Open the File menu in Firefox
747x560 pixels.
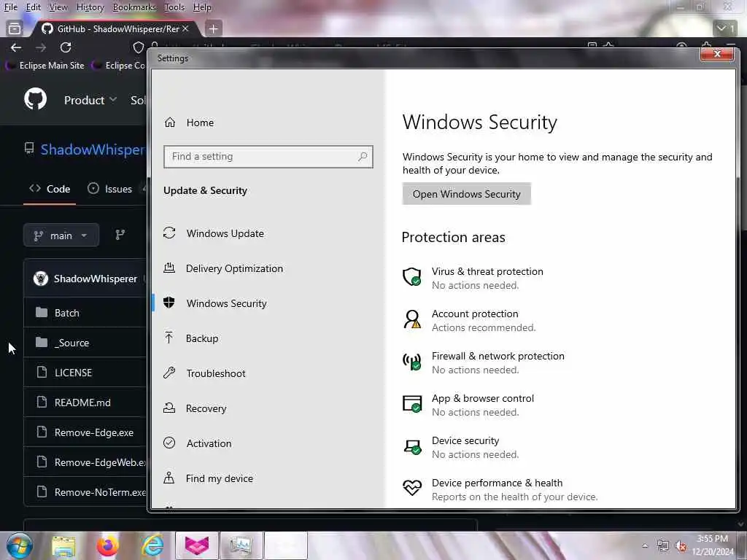(x=10, y=7)
